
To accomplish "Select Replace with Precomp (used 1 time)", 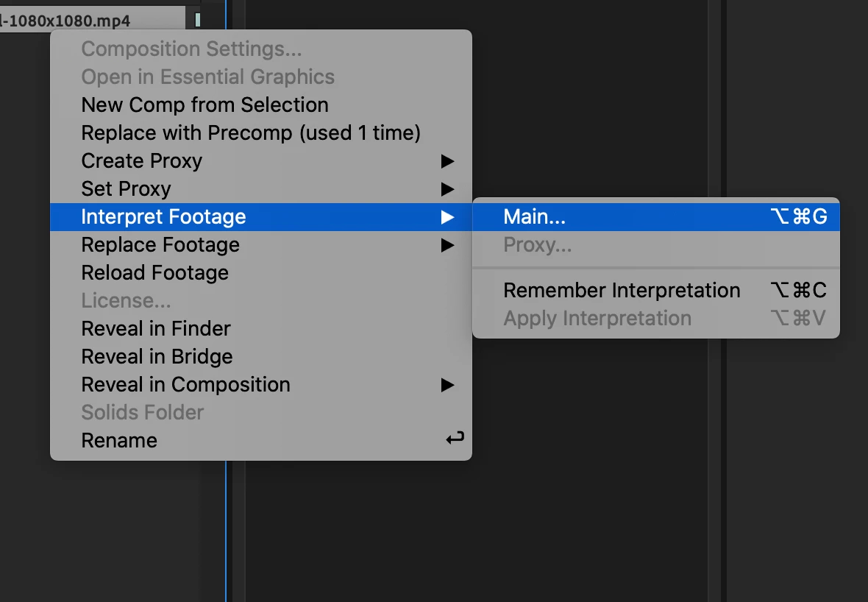I will point(250,133).
